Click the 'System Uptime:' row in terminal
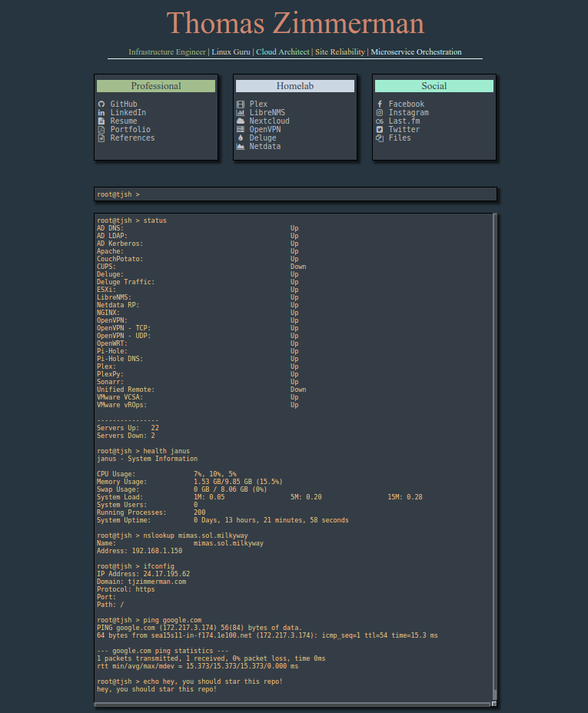 pos(223,520)
